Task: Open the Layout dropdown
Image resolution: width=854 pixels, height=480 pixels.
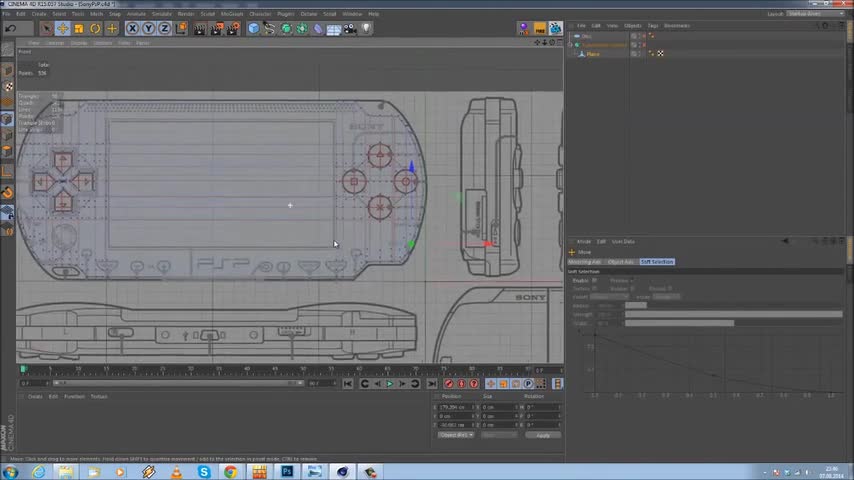Action: 817,14
